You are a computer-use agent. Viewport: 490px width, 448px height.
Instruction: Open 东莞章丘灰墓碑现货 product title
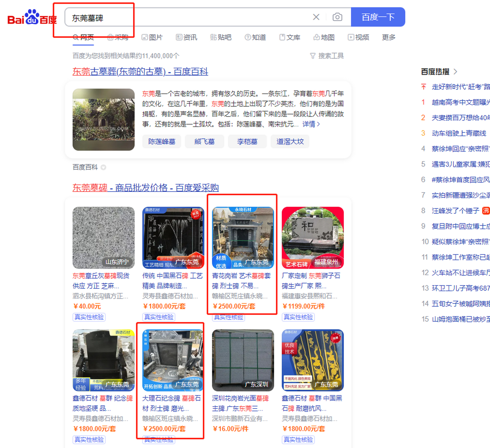101,281
